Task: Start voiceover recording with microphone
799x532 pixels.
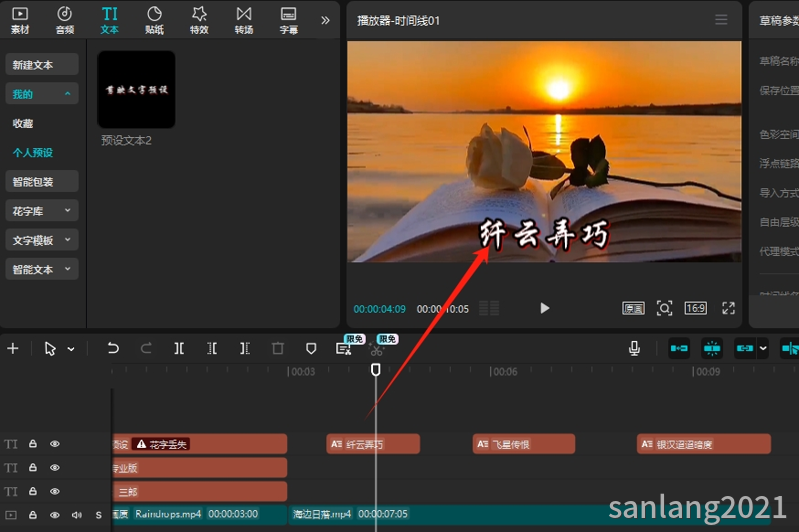Action: (634, 349)
